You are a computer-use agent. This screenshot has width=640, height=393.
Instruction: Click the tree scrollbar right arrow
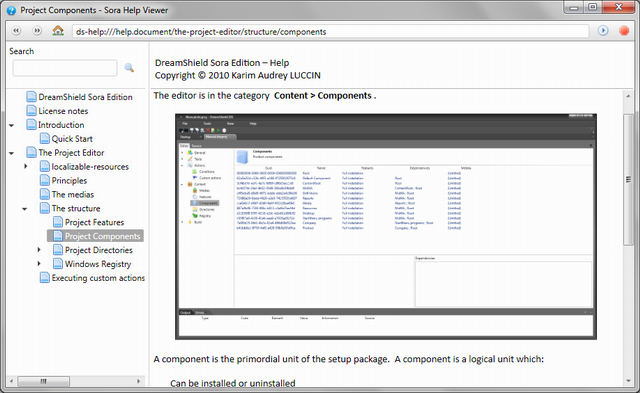[138, 381]
